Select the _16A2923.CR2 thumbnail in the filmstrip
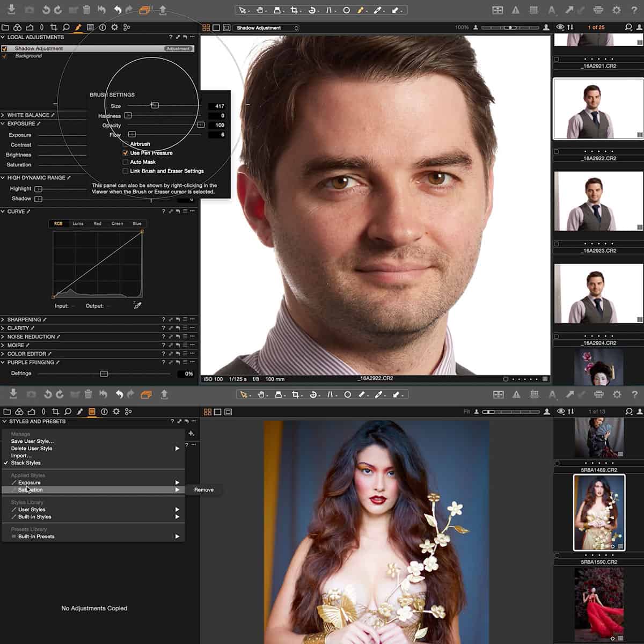 click(x=597, y=201)
